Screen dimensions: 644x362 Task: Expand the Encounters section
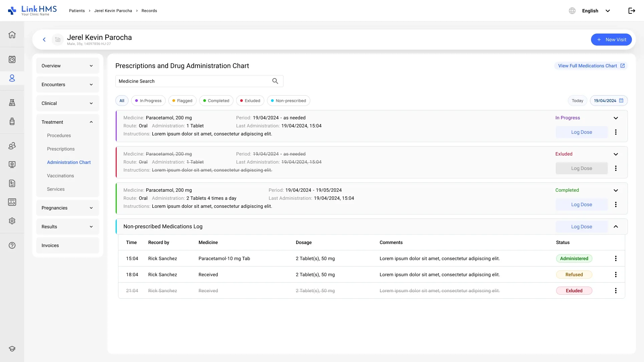68,84
